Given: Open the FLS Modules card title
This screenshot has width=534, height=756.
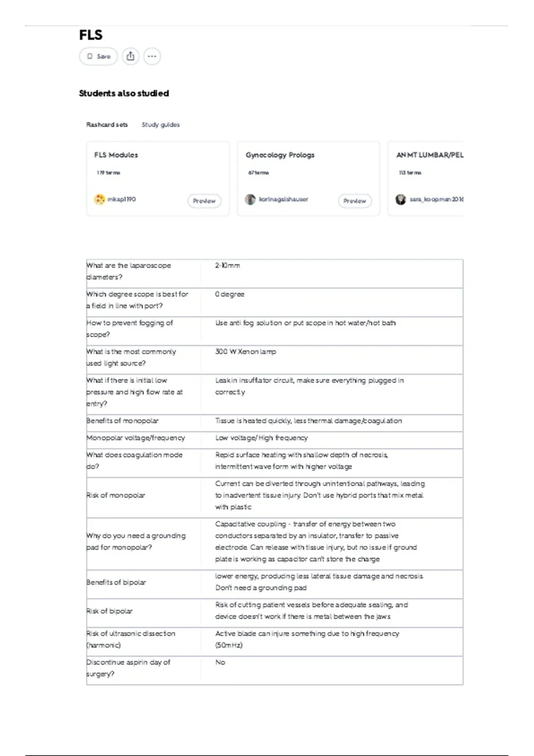Looking at the screenshot, I should pos(116,155).
